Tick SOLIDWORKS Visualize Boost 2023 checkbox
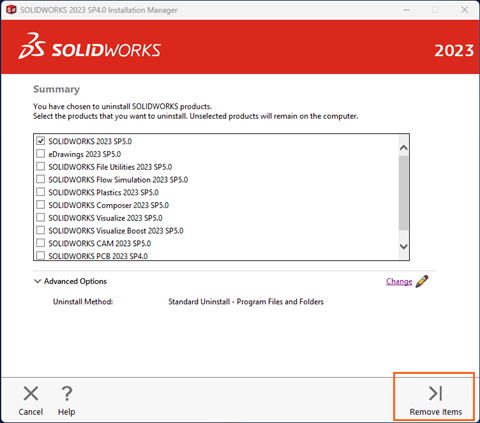The height and width of the screenshot is (423, 480). 41,230
